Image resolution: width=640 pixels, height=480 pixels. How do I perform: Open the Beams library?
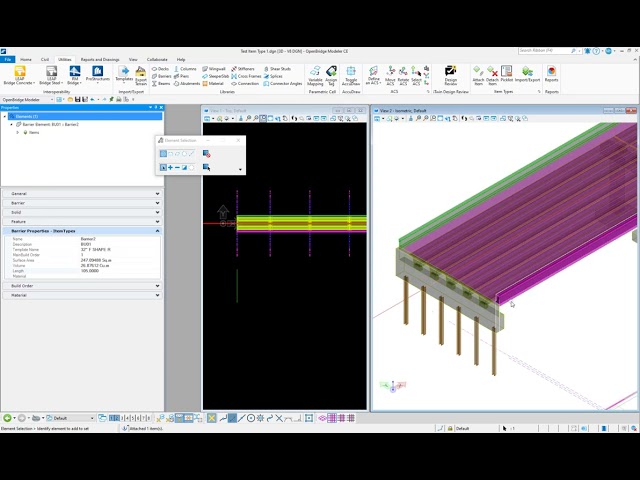coord(161,84)
